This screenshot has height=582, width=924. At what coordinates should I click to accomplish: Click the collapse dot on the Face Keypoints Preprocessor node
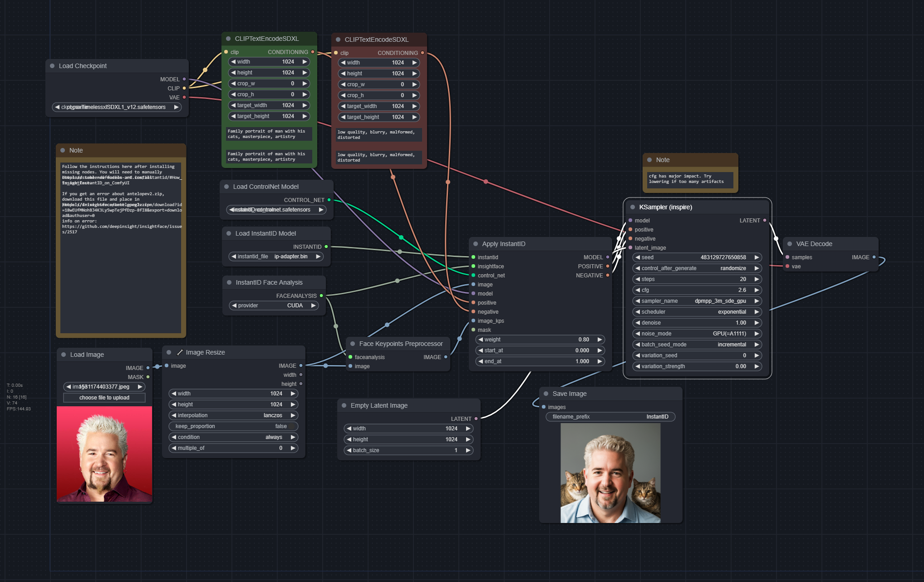[x=353, y=344]
